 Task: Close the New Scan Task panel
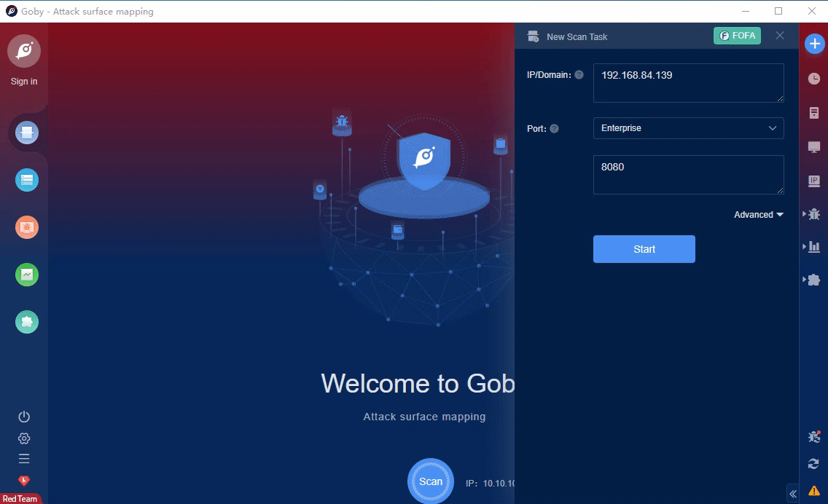pos(780,36)
